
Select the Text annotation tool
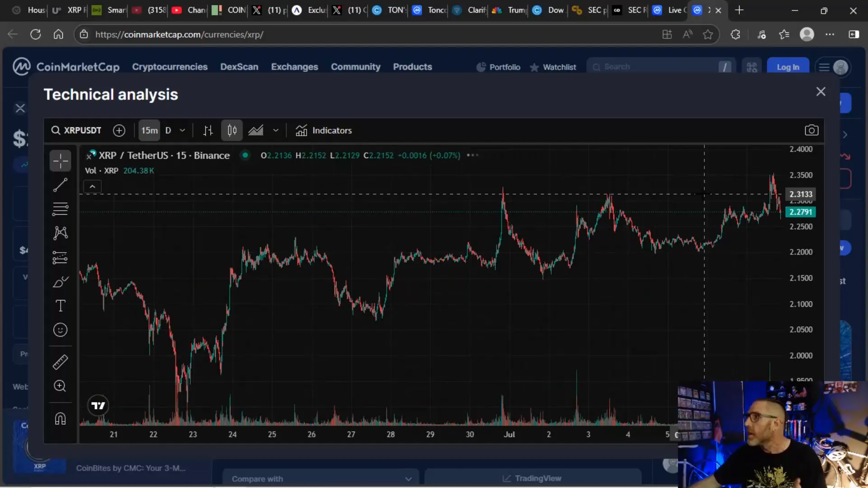pyautogui.click(x=60, y=306)
